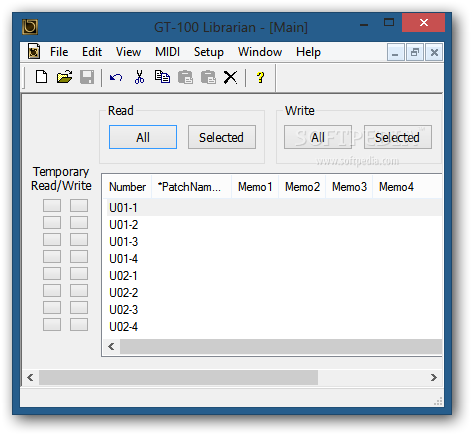Click the Write All button

[318, 137]
